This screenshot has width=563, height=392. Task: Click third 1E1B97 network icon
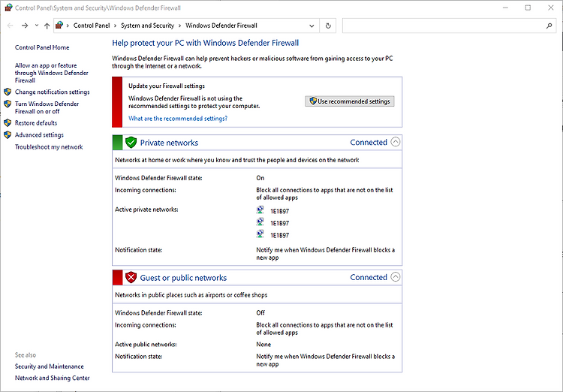pyautogui.click(x=260, y=234)
